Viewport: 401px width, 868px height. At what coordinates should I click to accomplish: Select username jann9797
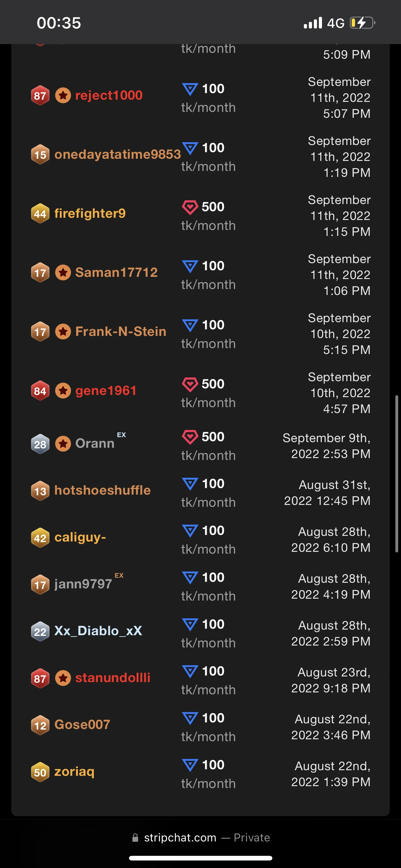point(83,584)
